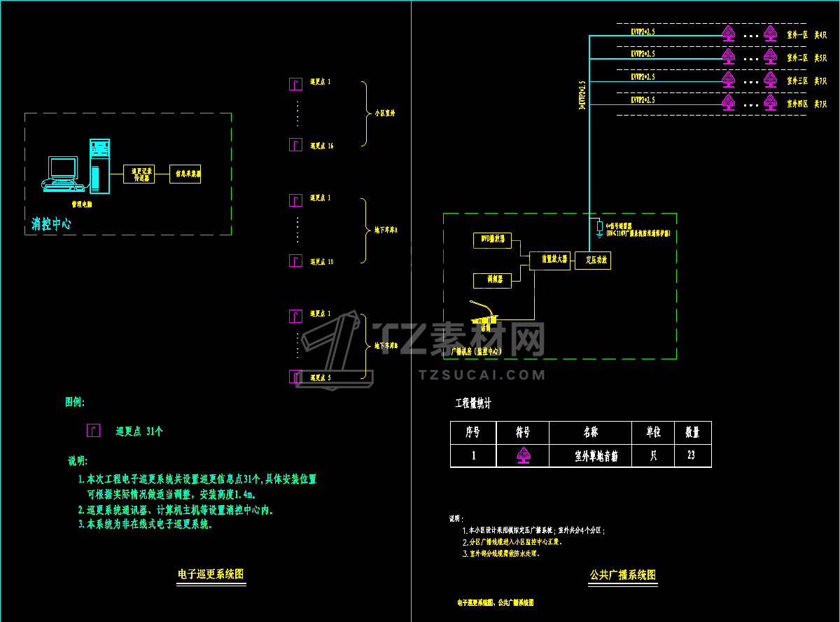Click the 序号 table header cell
The width and height of the screenshot is (840, 622).
point(473,433)
